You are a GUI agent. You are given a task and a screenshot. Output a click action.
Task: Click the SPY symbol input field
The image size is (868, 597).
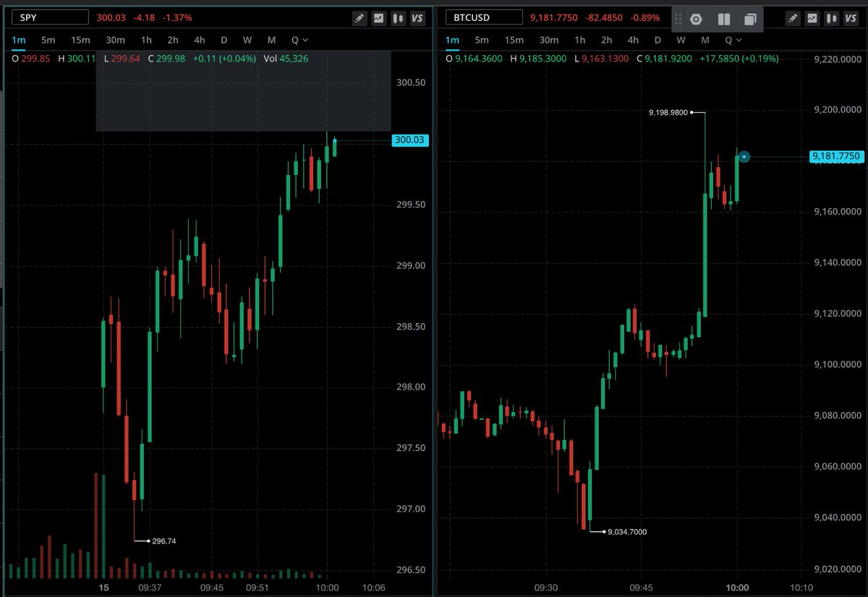pos(50,17)
